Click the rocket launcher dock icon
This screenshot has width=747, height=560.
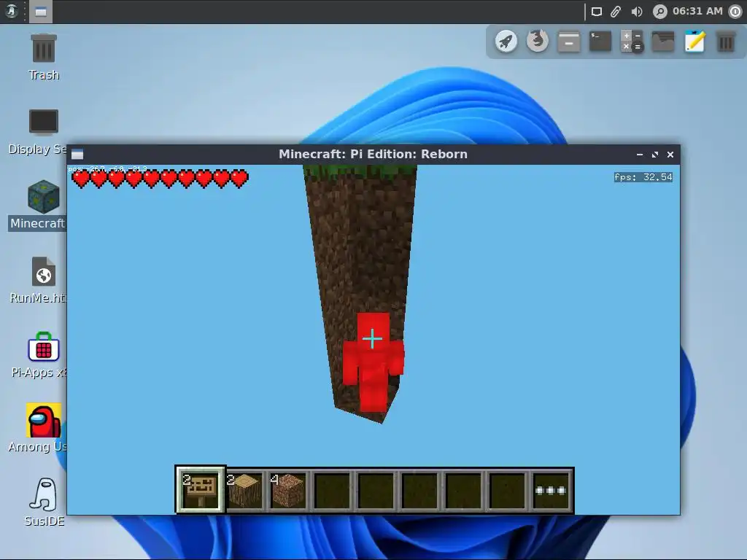pyautogui.click(x=506, y=42)
